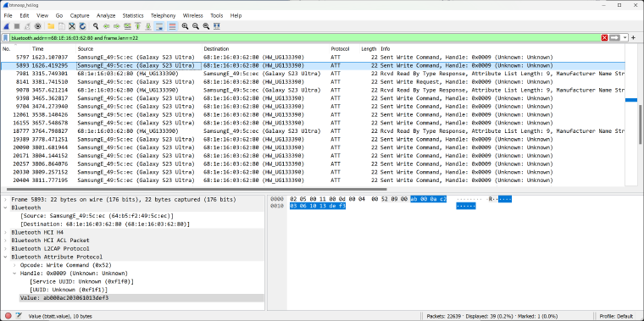The height and width of the screenshot is (321, 644).
Task: Click the resize columns to content icon
Action: tap(217, 26)
